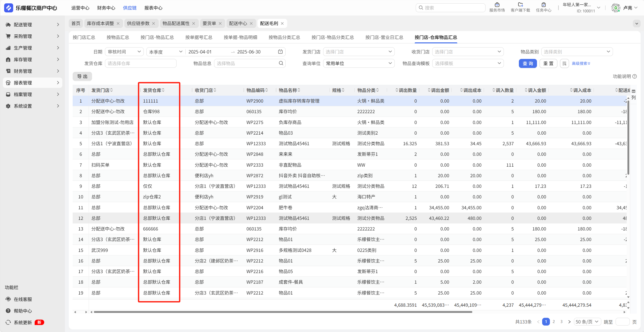
Task: Open the 本季度 period dropdown
Action: tap(166, 52)
